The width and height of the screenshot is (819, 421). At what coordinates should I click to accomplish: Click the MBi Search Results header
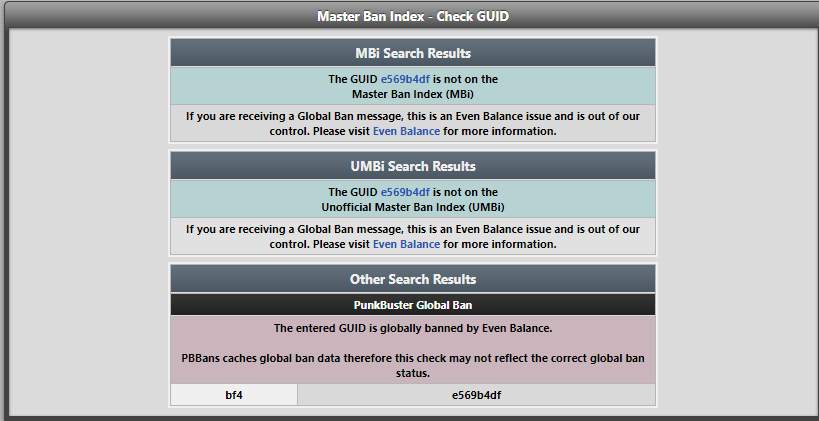coord(412,53)
